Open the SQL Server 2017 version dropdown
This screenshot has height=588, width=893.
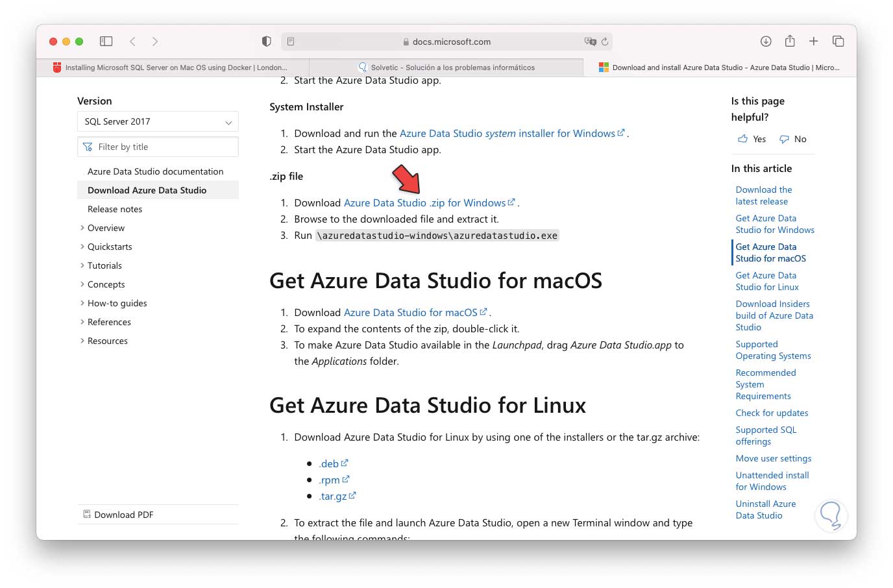tap(158, 121)
